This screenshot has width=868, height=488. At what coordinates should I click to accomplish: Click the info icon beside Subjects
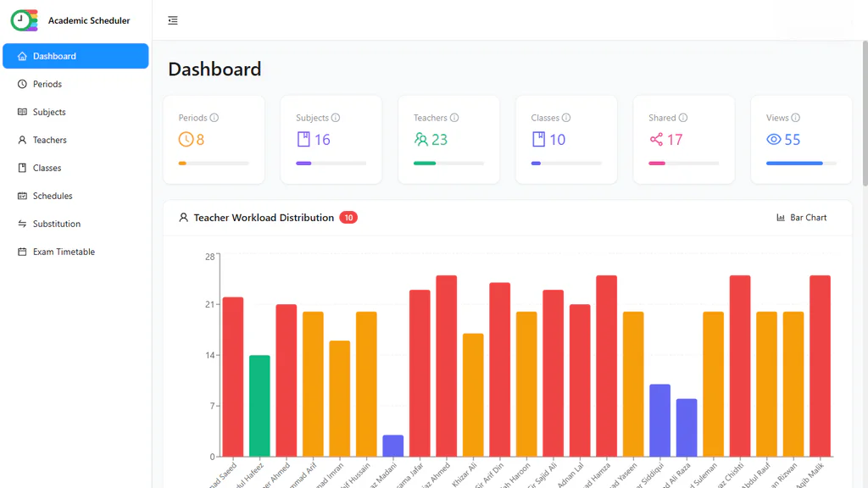point(336,118)
